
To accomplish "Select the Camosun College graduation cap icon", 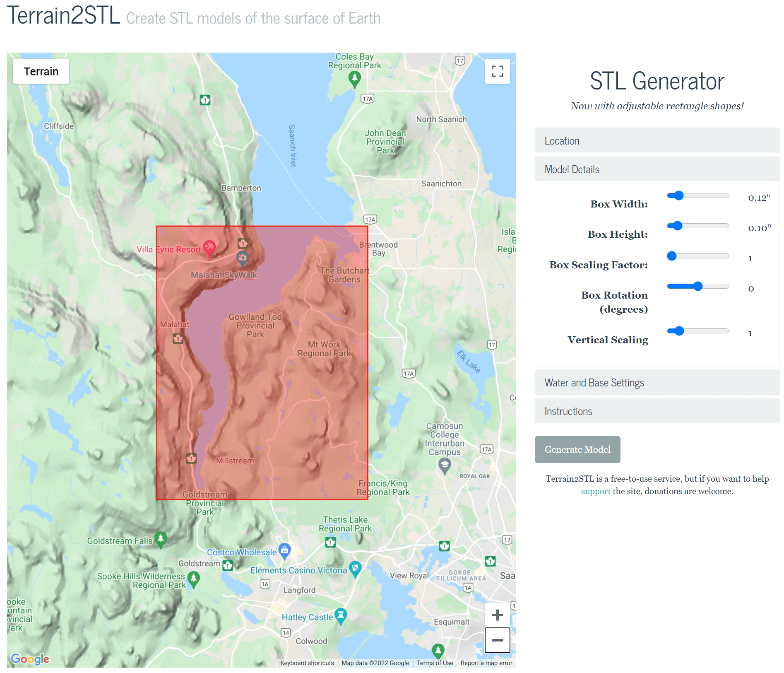I will point(444,464).
